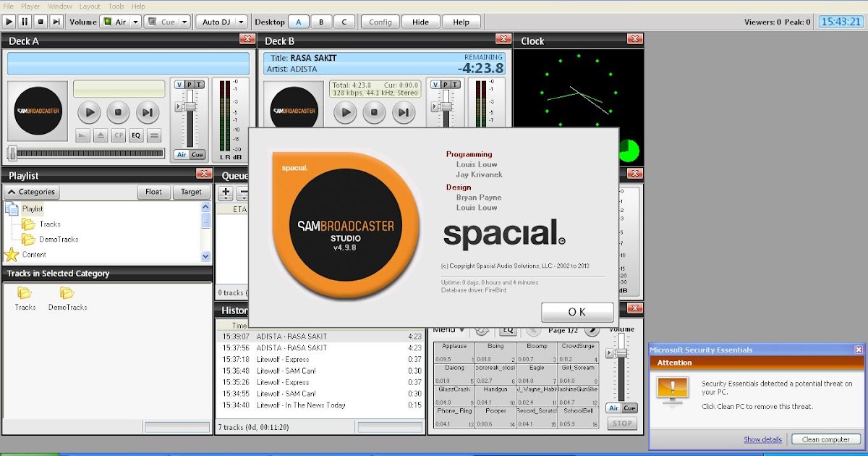Screen dimensions: 868x456
Task: Click the Deck A CP button
Action: point(118,135)
